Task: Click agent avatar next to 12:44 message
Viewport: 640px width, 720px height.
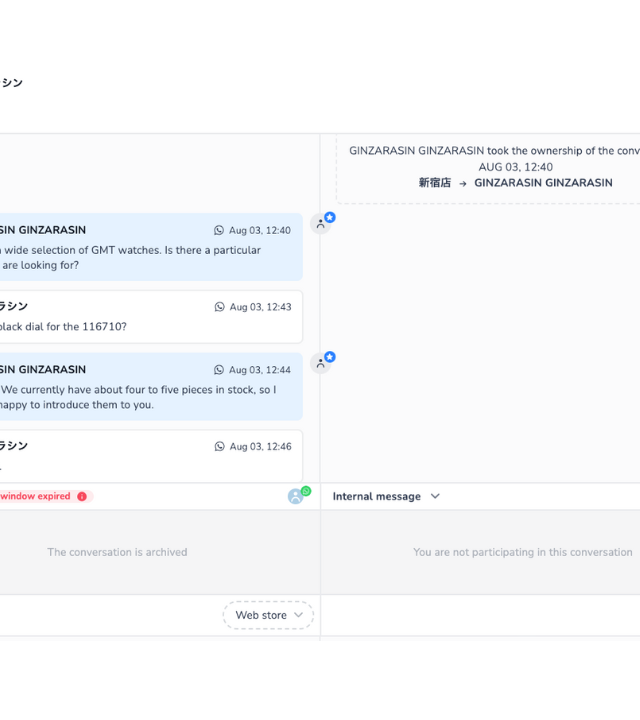Action: point(321,363)
